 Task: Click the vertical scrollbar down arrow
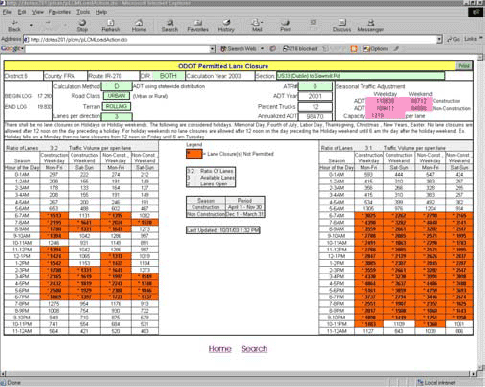pyautogui.click(x=481, y=367)
